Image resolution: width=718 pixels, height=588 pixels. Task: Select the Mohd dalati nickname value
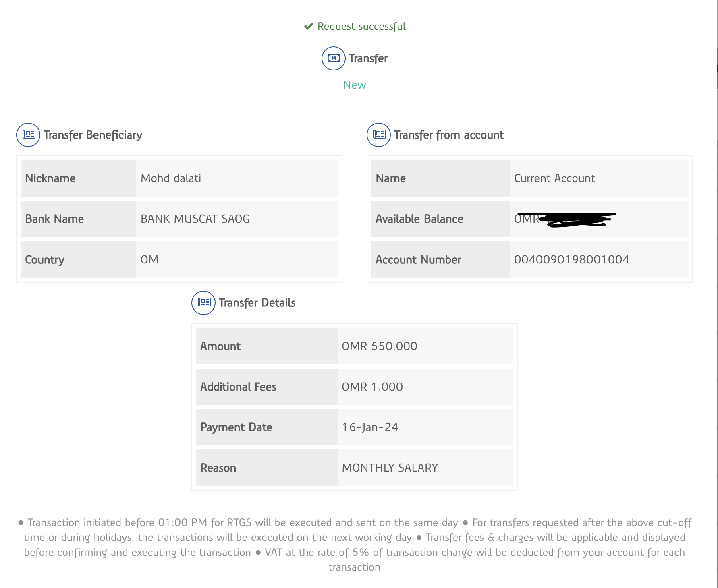(171, 178)
